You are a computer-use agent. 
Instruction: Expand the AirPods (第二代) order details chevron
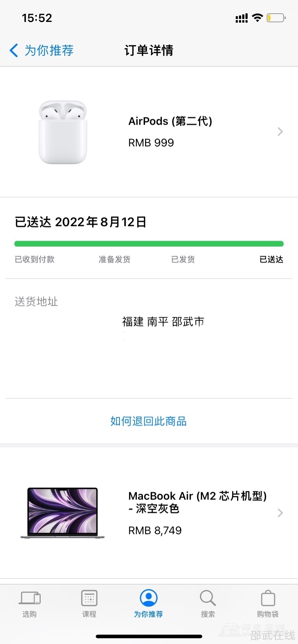280,132
